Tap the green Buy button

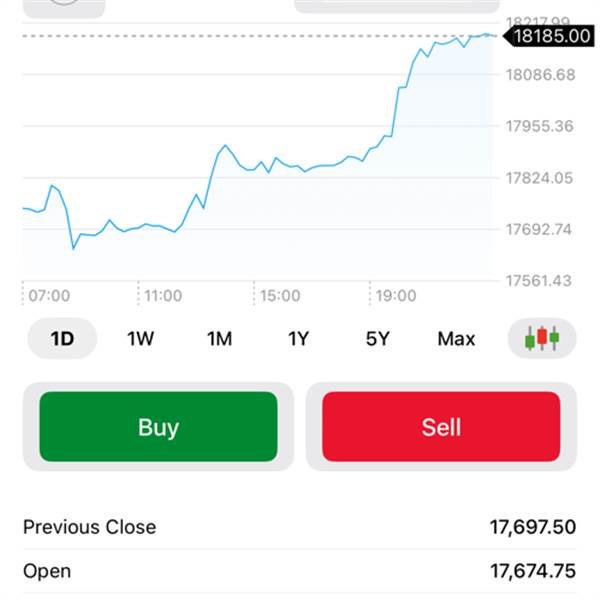[158, 427]
